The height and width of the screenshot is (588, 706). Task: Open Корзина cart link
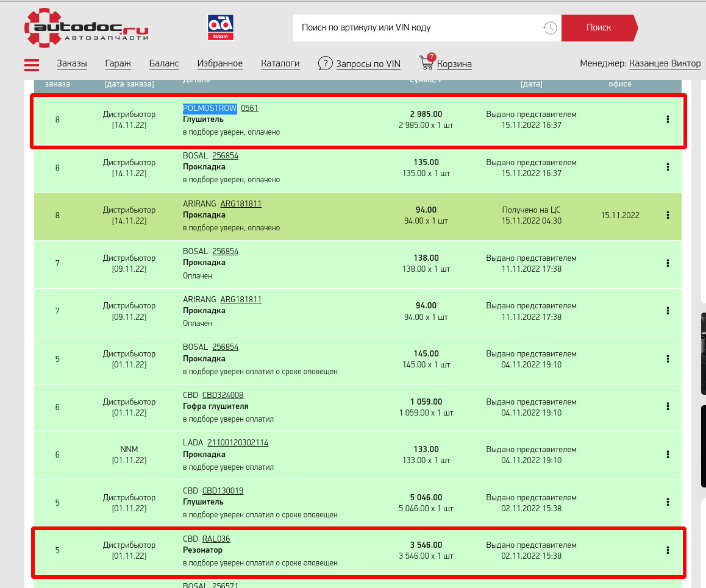coord(454,64)
